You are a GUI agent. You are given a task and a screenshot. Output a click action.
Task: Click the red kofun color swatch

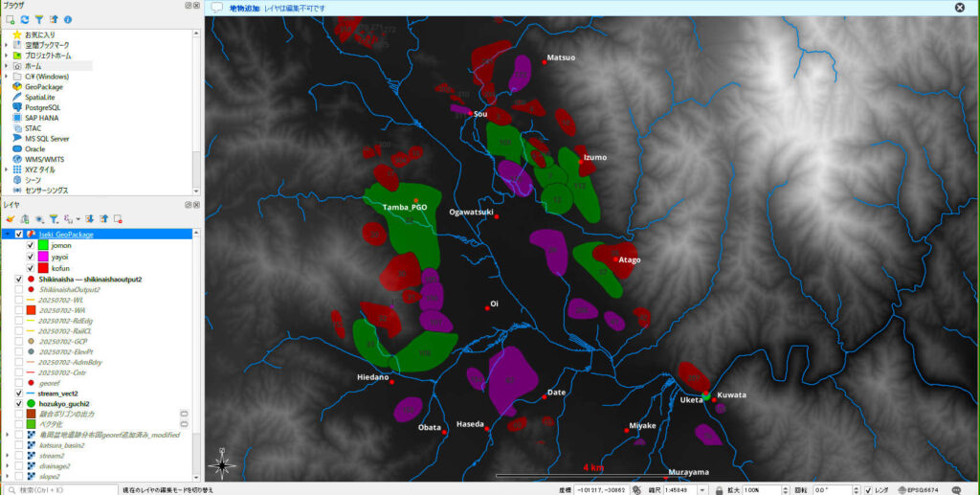pyautogui.click(x=42, y=268)
